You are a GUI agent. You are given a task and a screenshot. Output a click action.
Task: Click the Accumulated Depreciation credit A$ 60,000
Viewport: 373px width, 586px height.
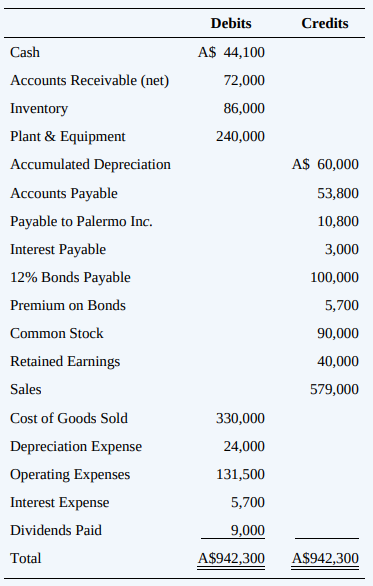pyautogui.click(x=325, y=164)
